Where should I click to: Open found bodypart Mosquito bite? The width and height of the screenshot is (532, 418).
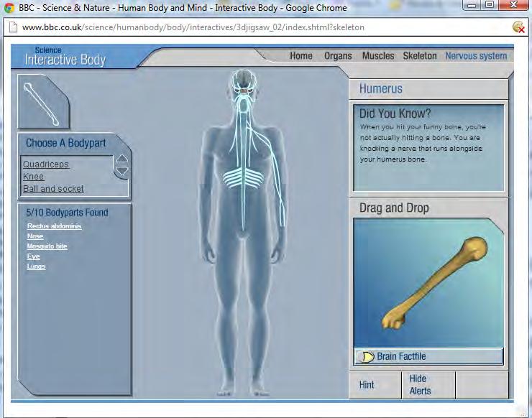[x=47, y=246]
